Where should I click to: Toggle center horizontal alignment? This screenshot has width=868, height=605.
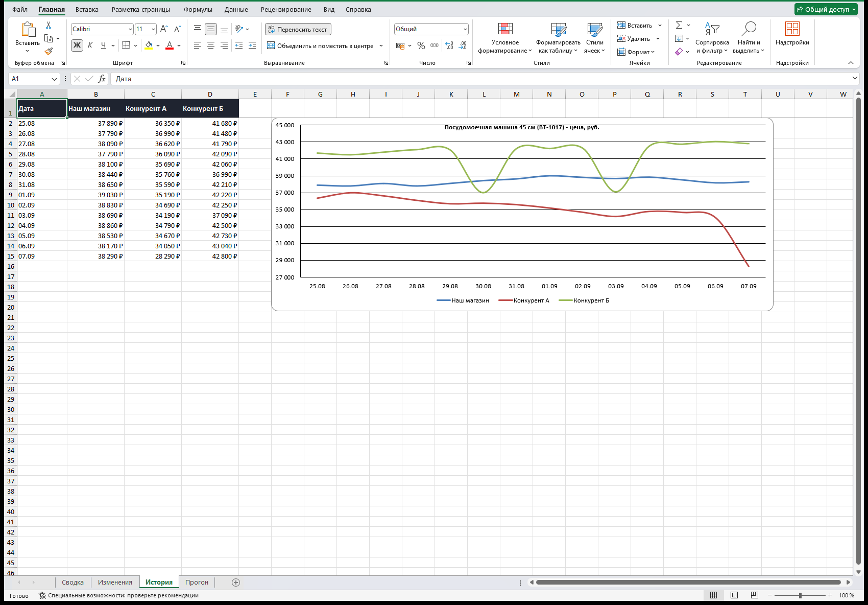point(211,45)
